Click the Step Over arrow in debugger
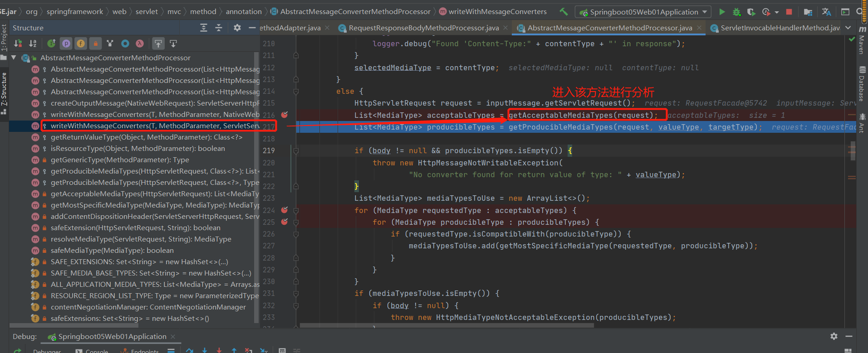 [x=190, y=350]
